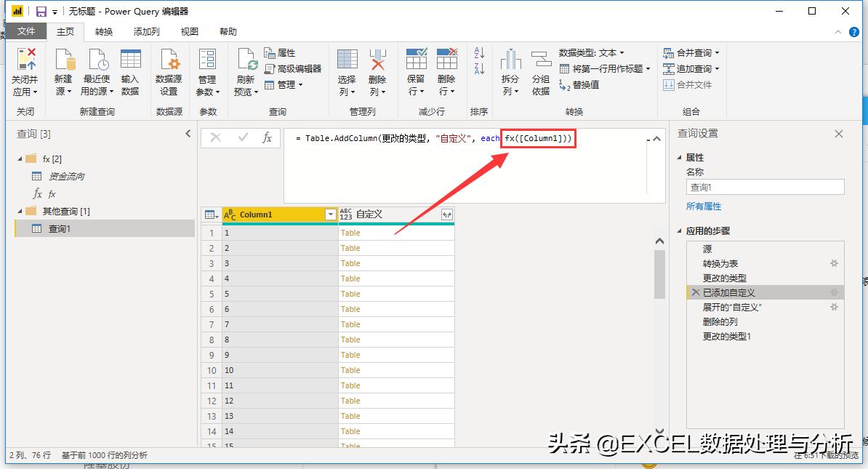Click 合并查询 in the 组合 group
The width and height of the screenshot is (868, 469).
tap(690, 52)
